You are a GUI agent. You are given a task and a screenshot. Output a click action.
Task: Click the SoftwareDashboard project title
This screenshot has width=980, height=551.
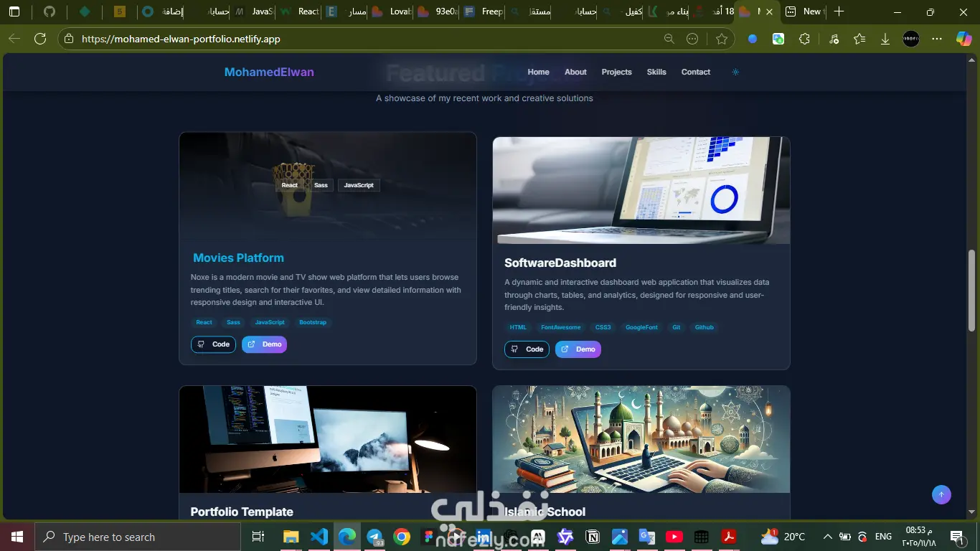pyautogui.click(x=560, y=263)
